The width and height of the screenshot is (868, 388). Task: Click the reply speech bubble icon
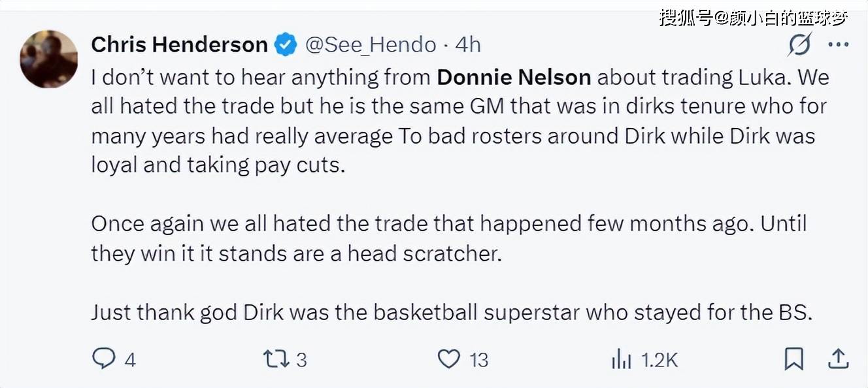coord(103,359)
